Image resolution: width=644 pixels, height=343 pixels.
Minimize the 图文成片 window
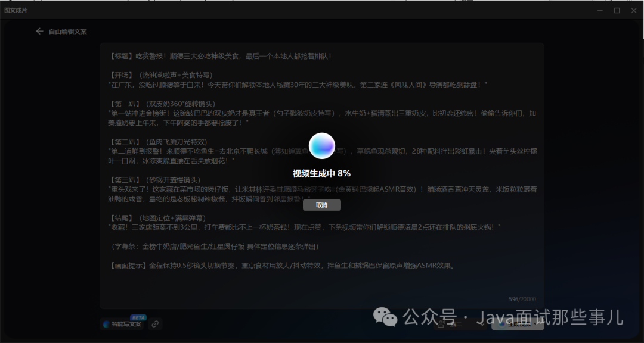[600, 10]
